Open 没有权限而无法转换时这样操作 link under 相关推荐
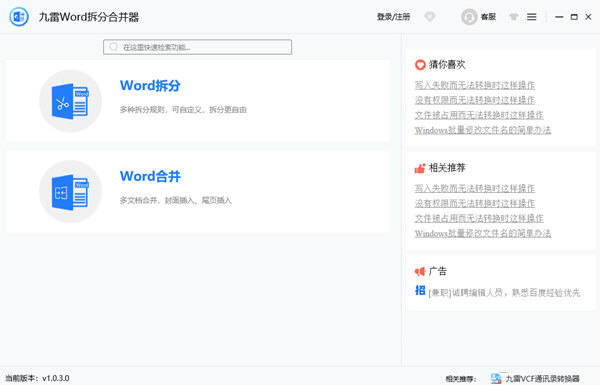 click(474, 203)
